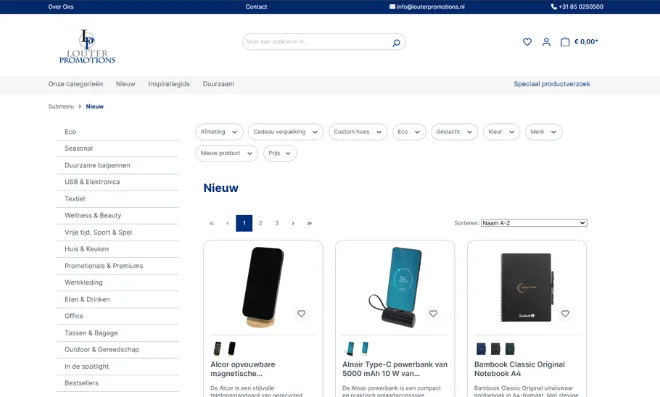This screenshot has width=660, height=397.
Task: Open Over Ons in top bar
Action: (x=61, y=7)
